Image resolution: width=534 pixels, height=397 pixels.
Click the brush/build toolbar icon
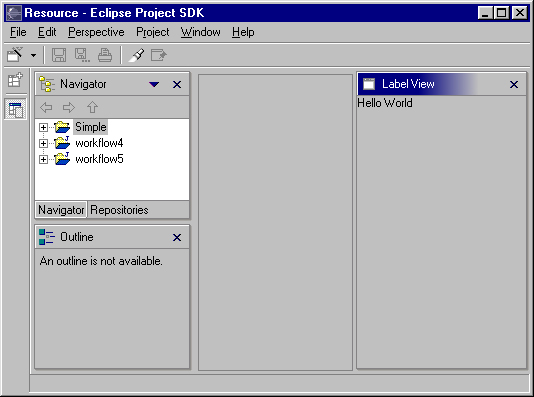pyautogui.click(x=136, y=55)
